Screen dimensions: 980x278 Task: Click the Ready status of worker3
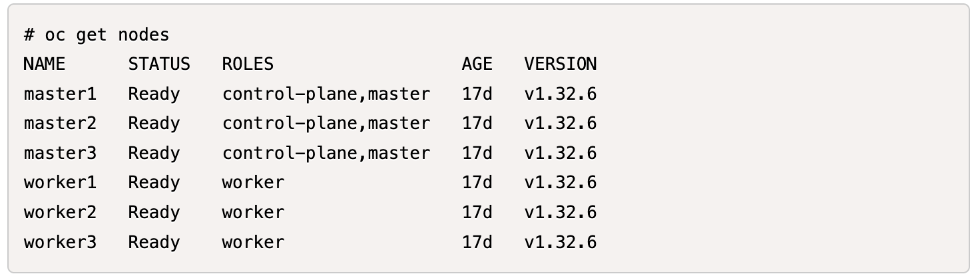tap(154, 242)
